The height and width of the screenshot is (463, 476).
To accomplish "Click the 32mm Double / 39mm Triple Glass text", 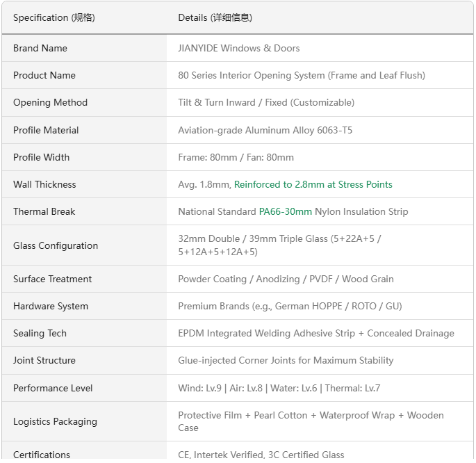I will point(253,239).
